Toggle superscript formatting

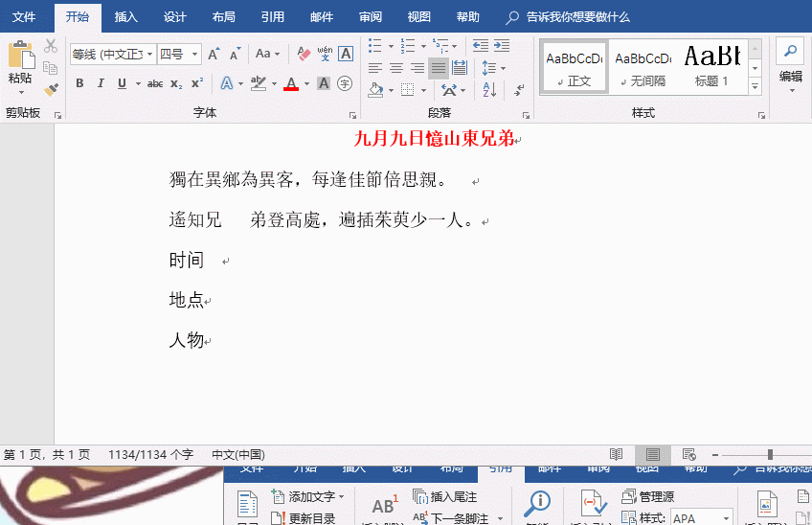tap(197, 83)
